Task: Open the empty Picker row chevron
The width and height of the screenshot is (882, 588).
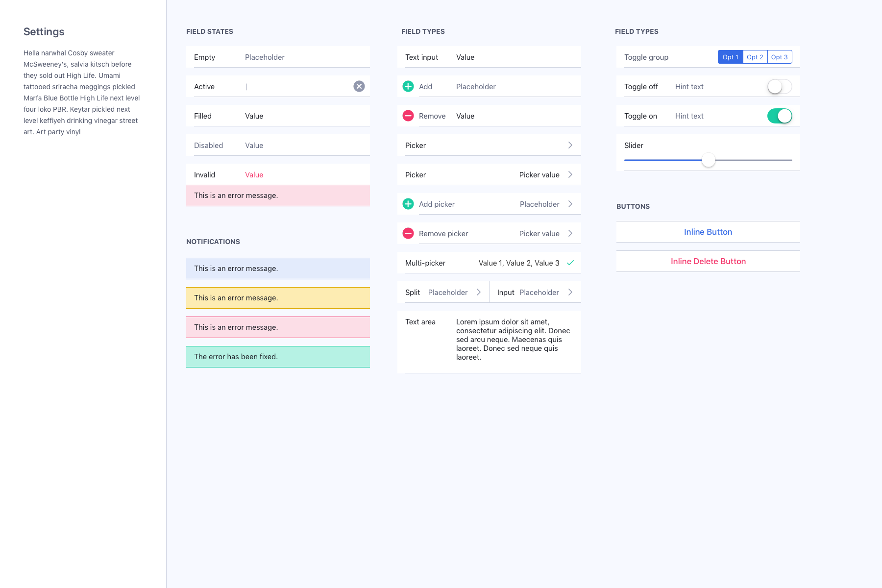Action: 570,145
